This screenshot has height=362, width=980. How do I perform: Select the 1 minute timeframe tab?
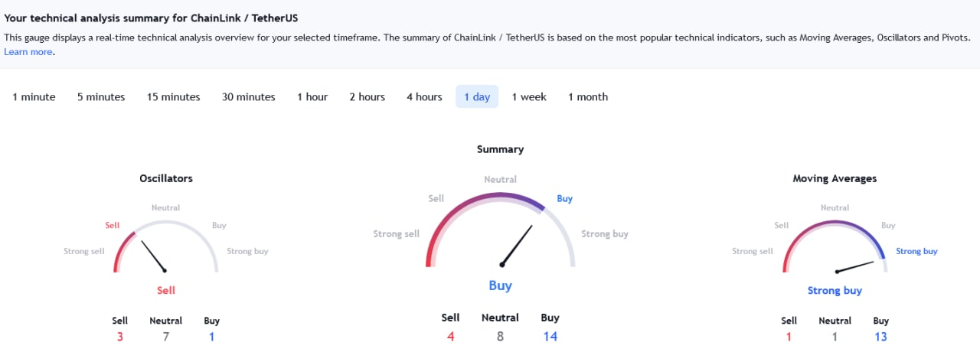(x=34, y=97)
